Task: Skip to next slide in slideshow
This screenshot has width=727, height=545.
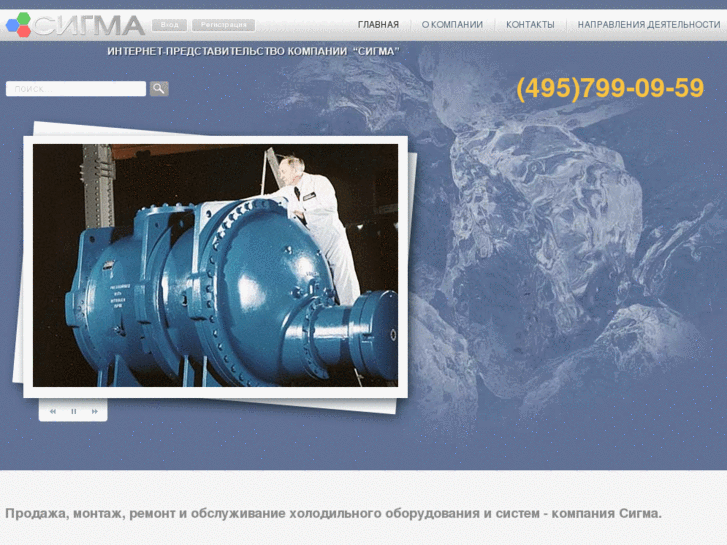Action: coord(95,411)
